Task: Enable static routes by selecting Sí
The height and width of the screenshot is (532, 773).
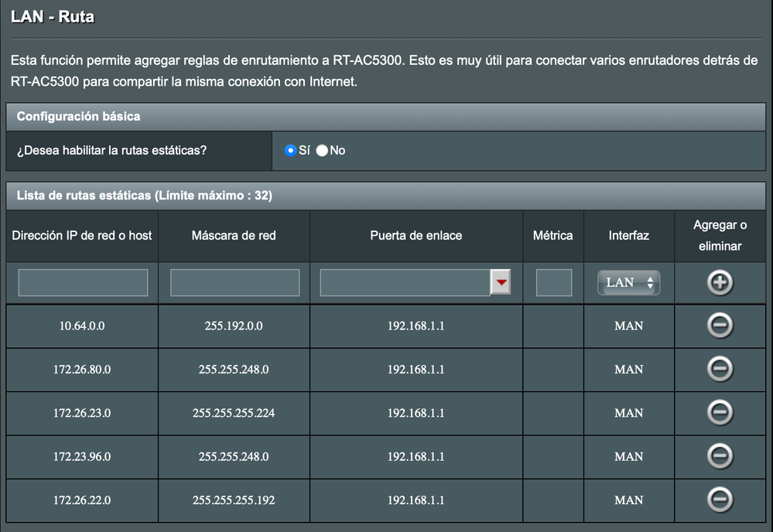Action: coord(290,150)
